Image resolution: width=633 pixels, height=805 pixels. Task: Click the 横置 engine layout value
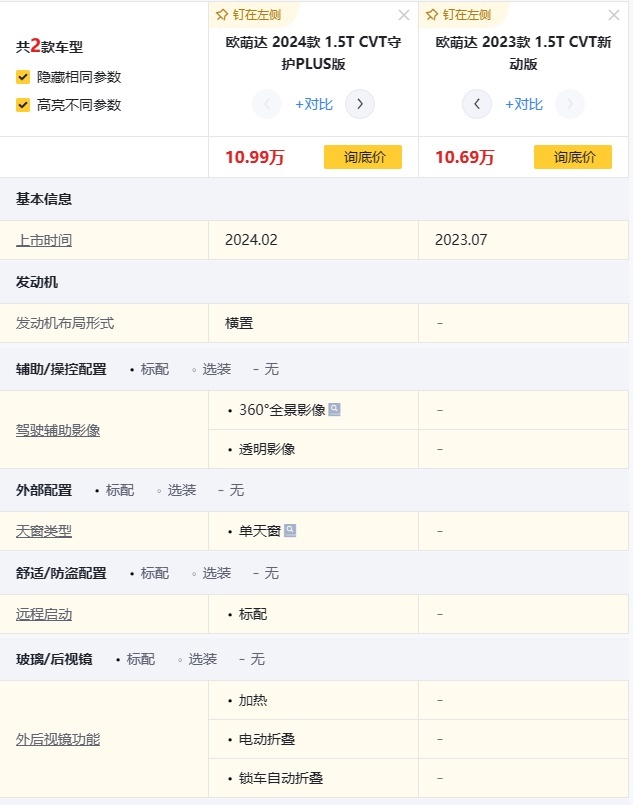[x=239, y=323]
